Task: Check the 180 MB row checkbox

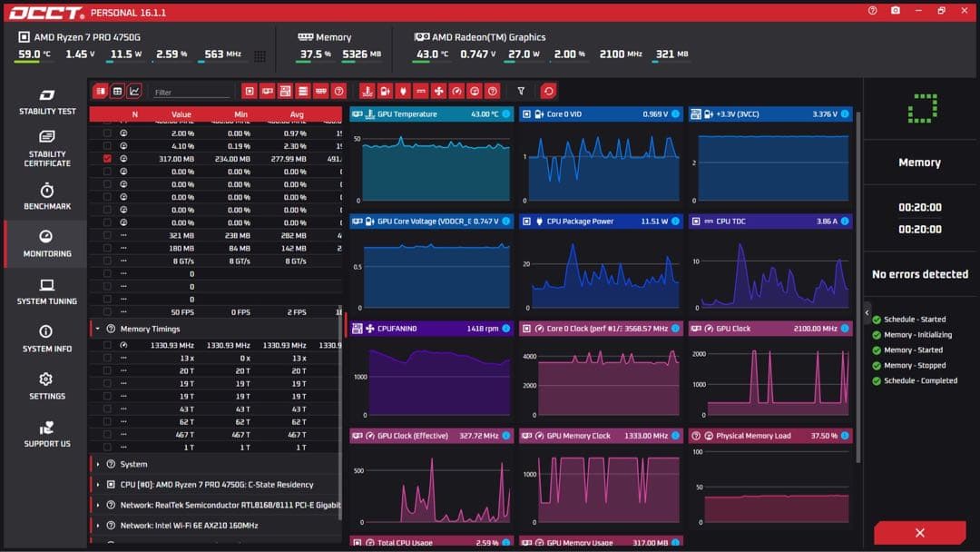Action: pos(107,248)
